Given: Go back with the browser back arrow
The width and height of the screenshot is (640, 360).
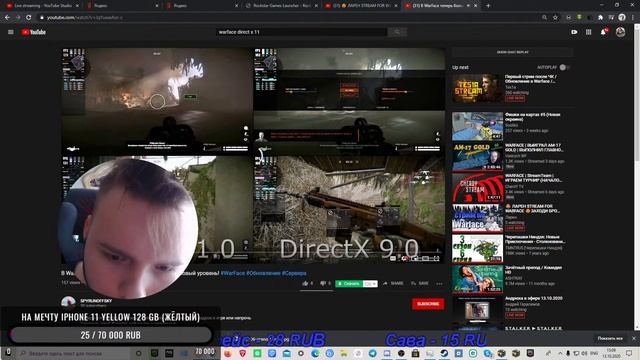Looking at the screenshot, I should (7, 18).
